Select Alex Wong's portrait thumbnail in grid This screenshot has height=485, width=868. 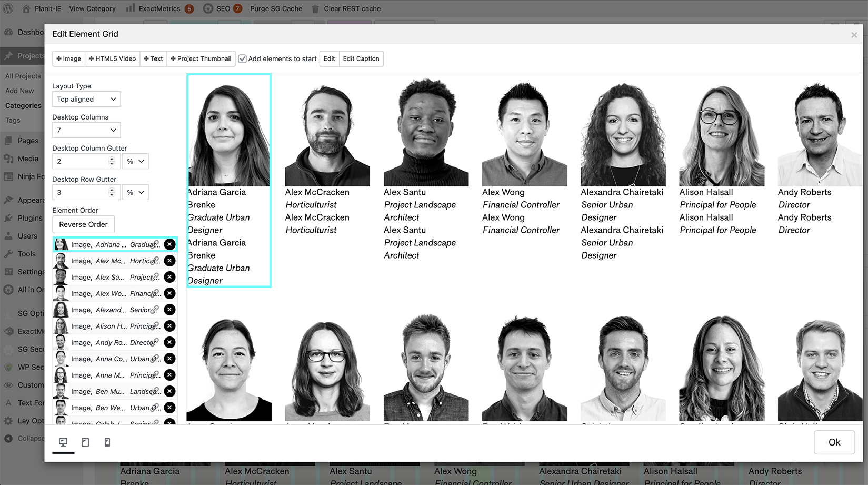(524, 132)
